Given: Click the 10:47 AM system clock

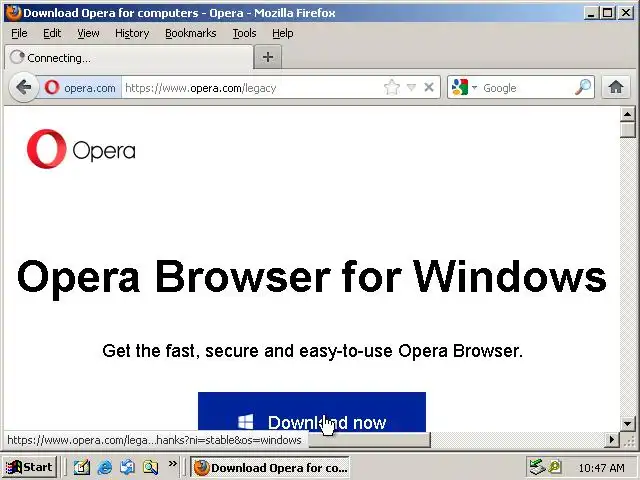Looking at the screenshot, I should coord(601,467).
